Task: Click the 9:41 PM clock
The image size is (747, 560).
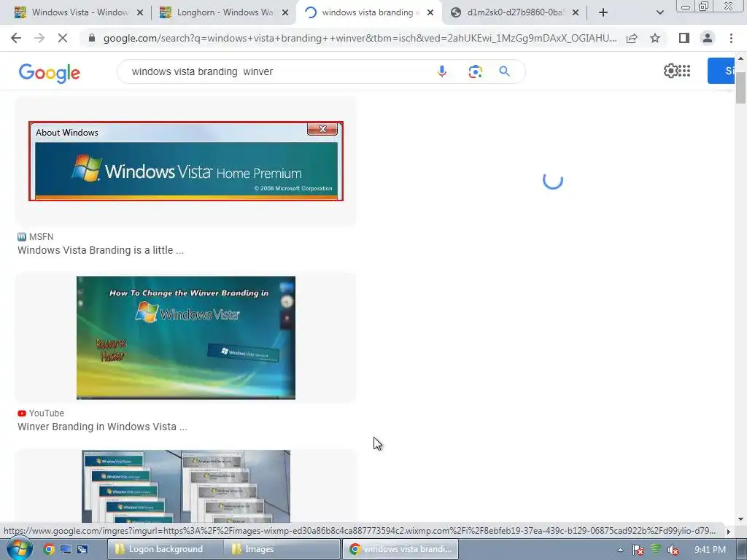Action: [710, 550]
